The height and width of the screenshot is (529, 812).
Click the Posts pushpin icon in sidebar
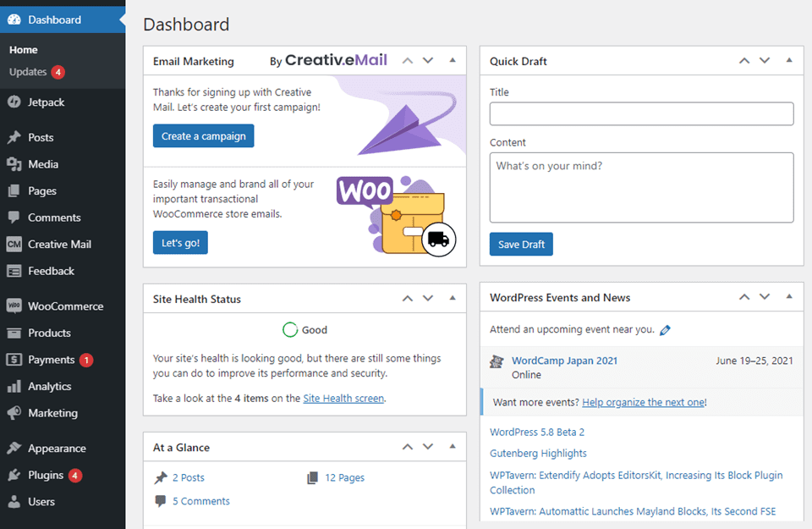(x=14, y=137)
